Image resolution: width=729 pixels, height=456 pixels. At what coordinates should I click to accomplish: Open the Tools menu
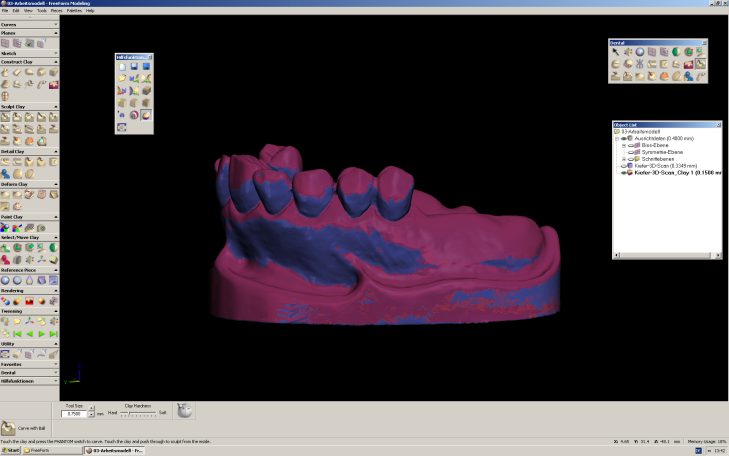41,10
